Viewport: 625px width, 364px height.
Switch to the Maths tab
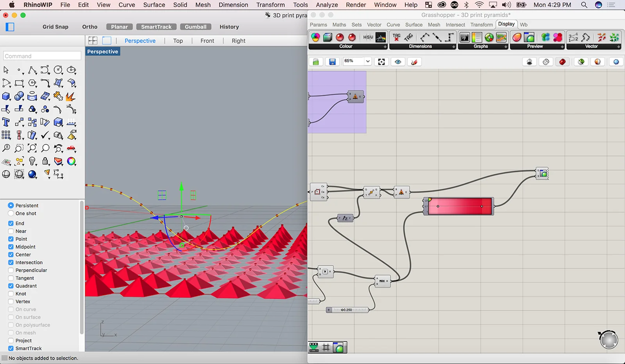point(339,25)
